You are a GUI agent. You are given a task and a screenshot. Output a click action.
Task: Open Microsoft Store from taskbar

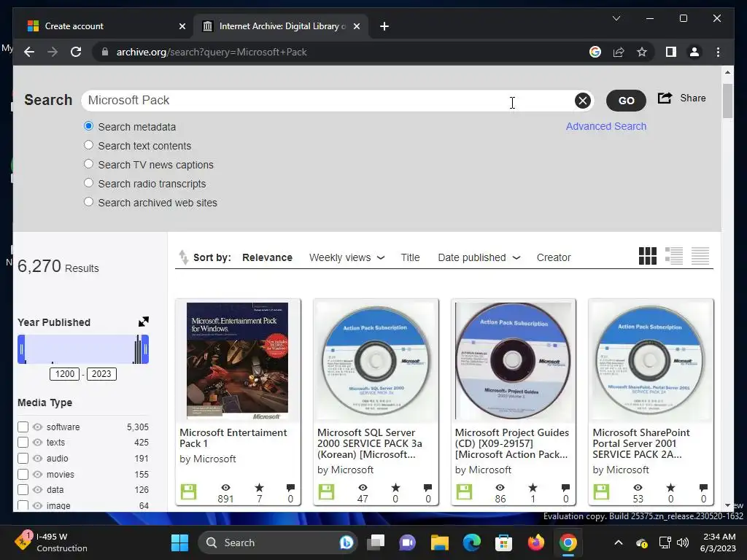[x=503, y=542]
